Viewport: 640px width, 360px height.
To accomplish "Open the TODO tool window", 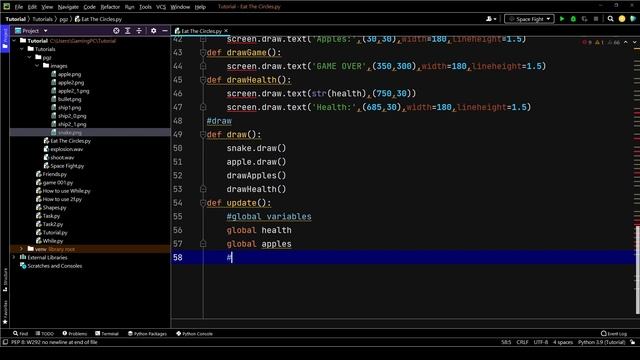I will pyautogui.click(x=45, y=333).
